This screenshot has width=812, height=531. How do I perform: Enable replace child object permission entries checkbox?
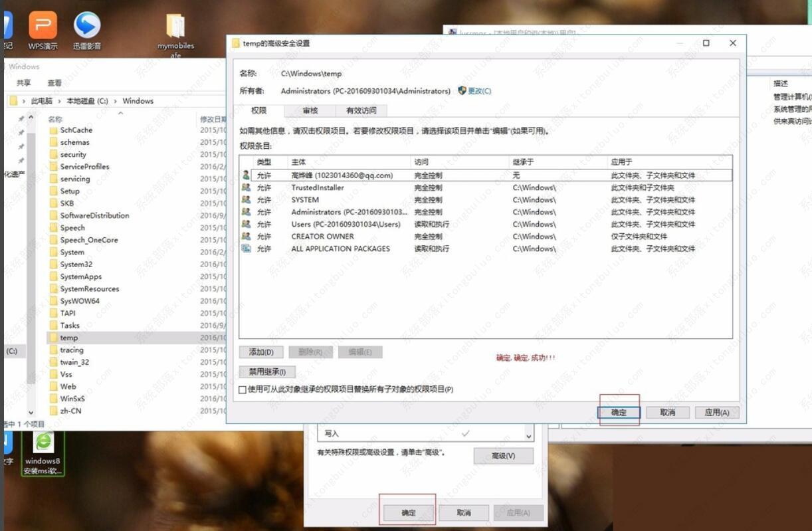(243, 389)
